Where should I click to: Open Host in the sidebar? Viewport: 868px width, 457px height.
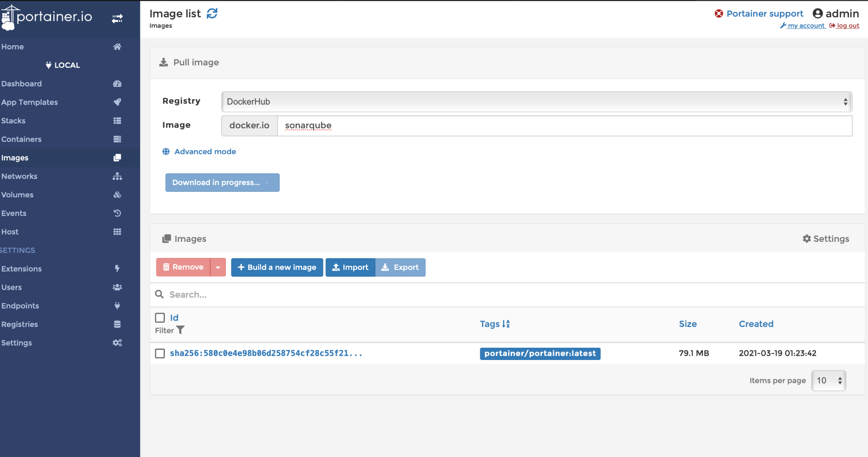coord(10,232)
